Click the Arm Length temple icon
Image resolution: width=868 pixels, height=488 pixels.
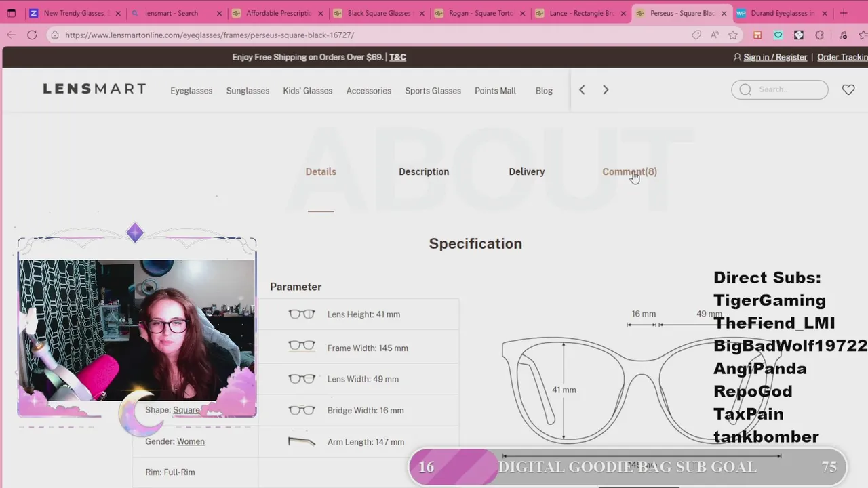pyautogui.click(x=302, y=441)
